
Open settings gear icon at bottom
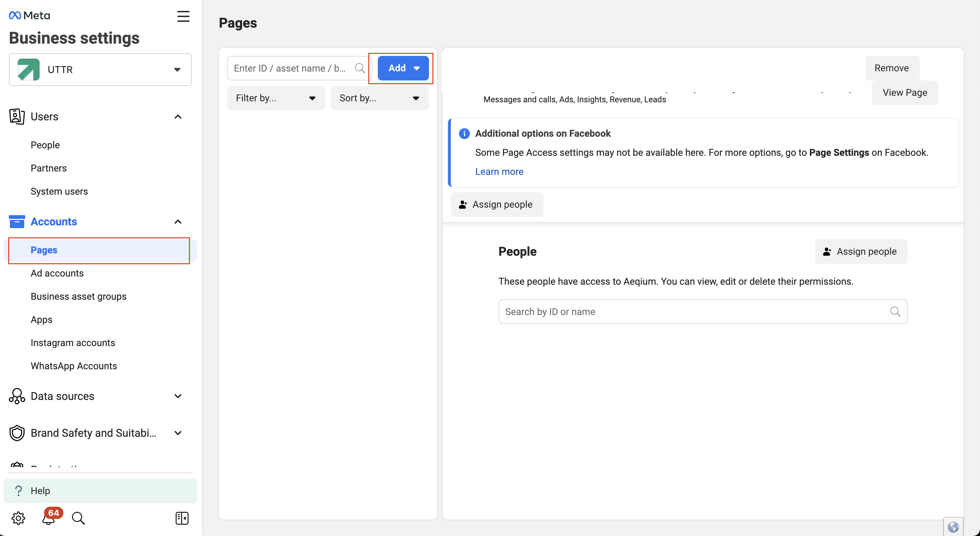click(18, 518)
